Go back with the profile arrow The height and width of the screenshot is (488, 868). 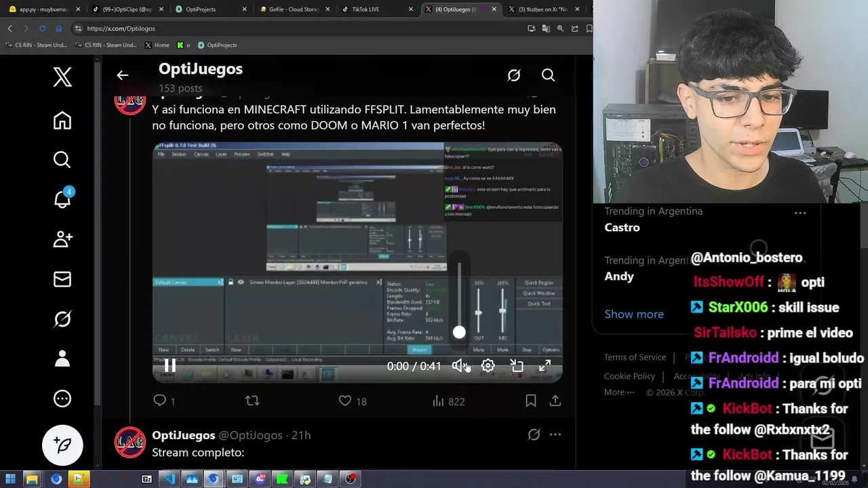point(122,75)
